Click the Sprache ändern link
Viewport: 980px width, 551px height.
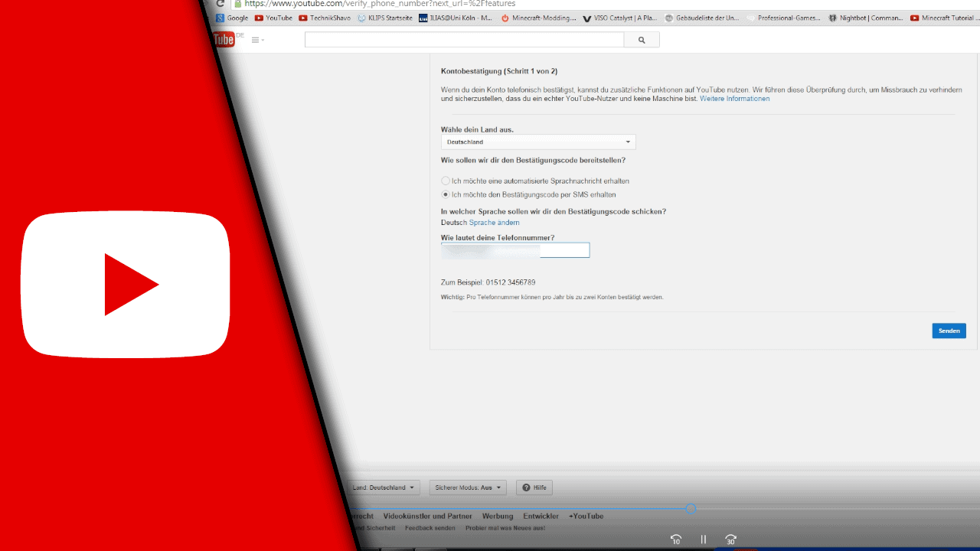point(494,223)
